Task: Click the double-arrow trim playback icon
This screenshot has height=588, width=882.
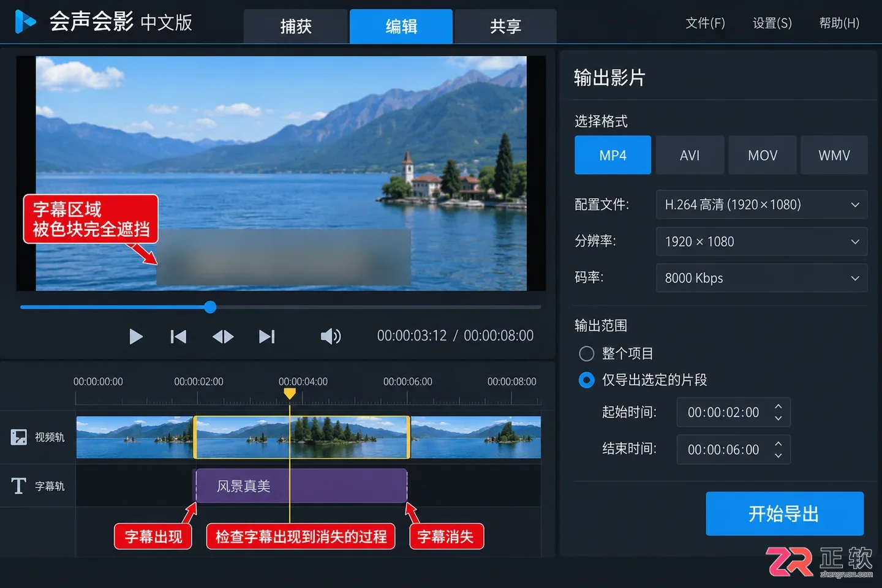Action: 223,336
